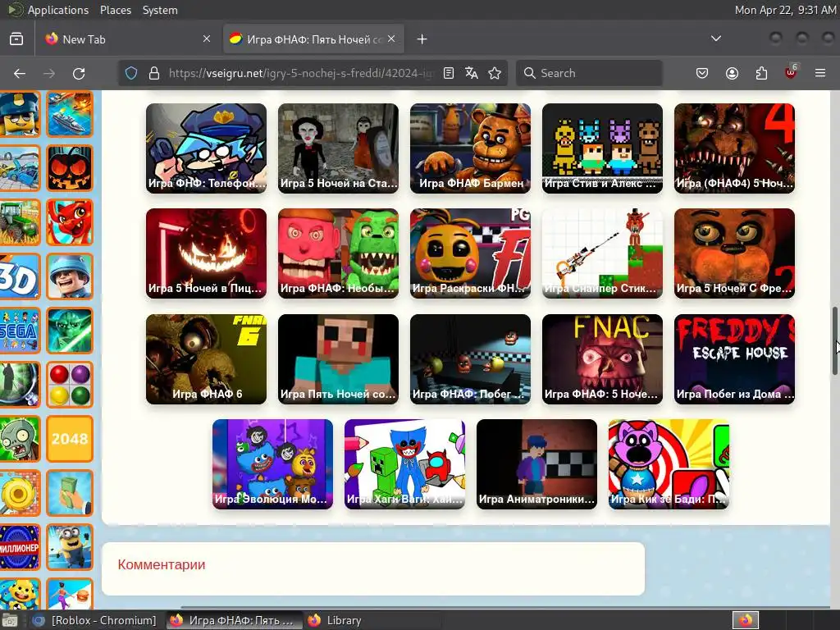Click the vertical page scrollbar thumb
Screen dimensions: 840x630
pyautogui.click(x=834, y=341)
